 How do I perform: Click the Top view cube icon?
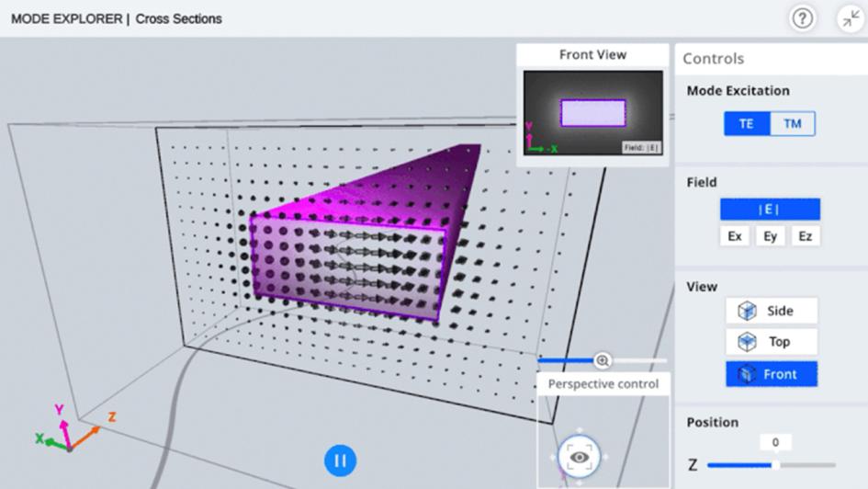(x=747, y=342)
